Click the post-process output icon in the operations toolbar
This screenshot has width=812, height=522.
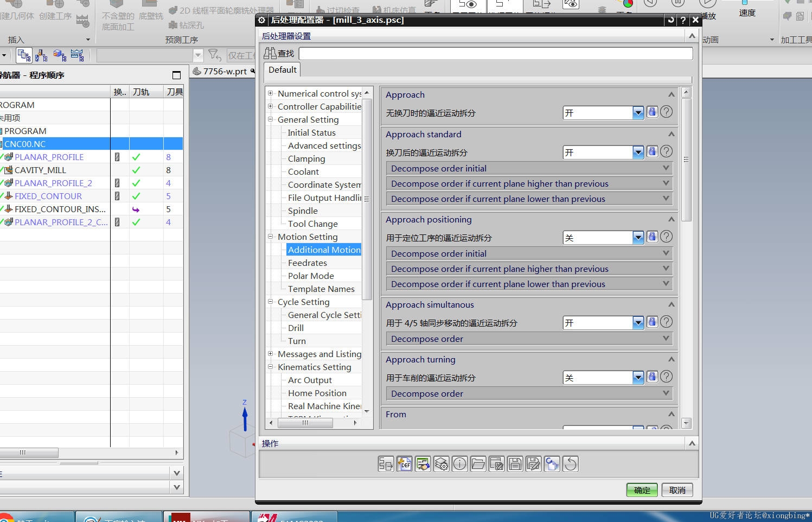tap(386, 464)
